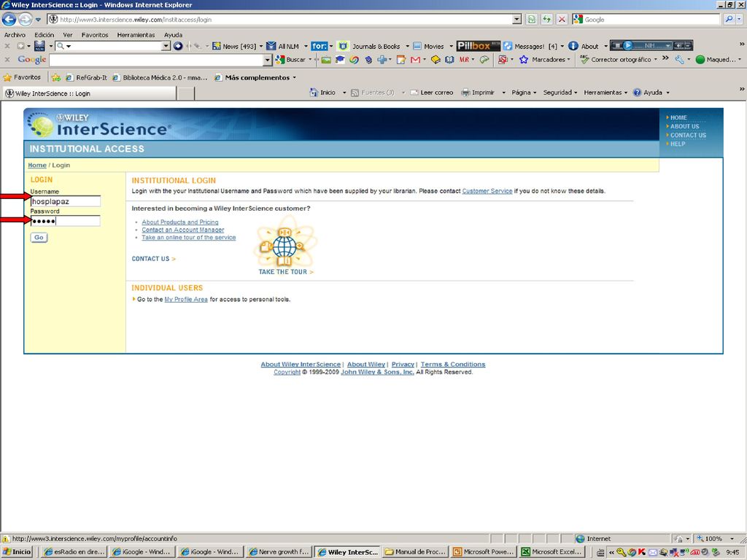Image resolution: width=747 pixels, height=560 pixels.
Task: Click the add to favorites bar star icon
Action: click(x=56, y=77)
